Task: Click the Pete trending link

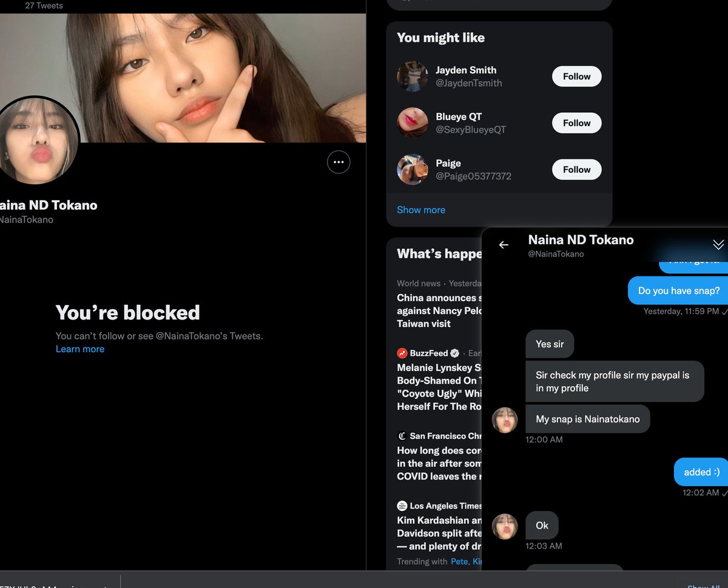Action: (459, 561)
